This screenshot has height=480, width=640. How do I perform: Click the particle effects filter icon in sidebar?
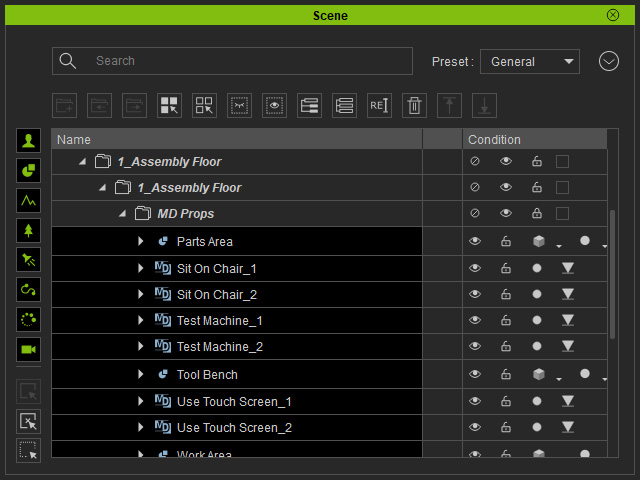tap(28, 320)
